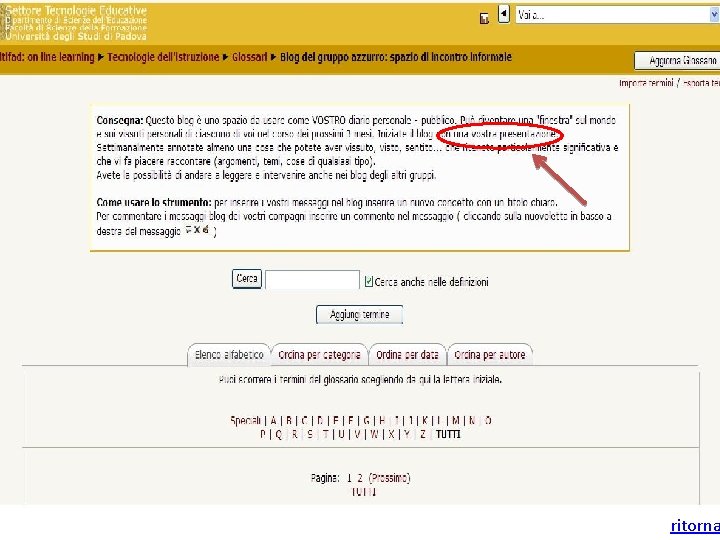Switch to the 'Ordina per categoria' tab

319,354
